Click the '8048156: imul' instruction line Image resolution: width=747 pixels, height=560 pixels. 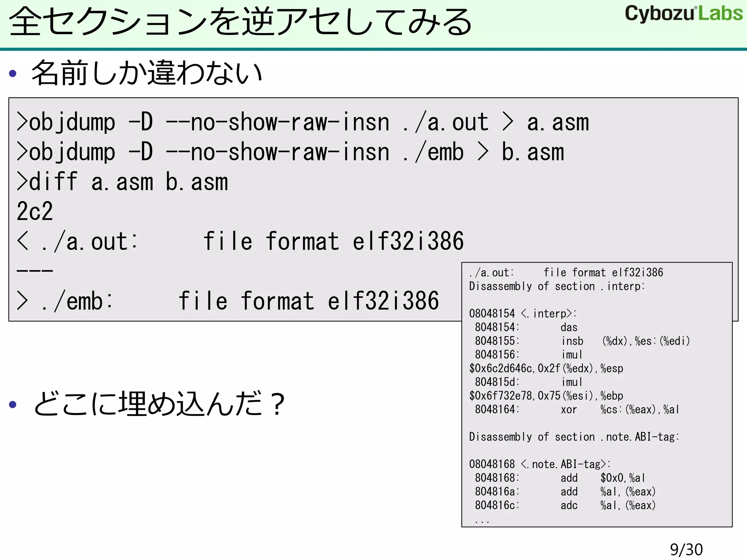[528, 355]
